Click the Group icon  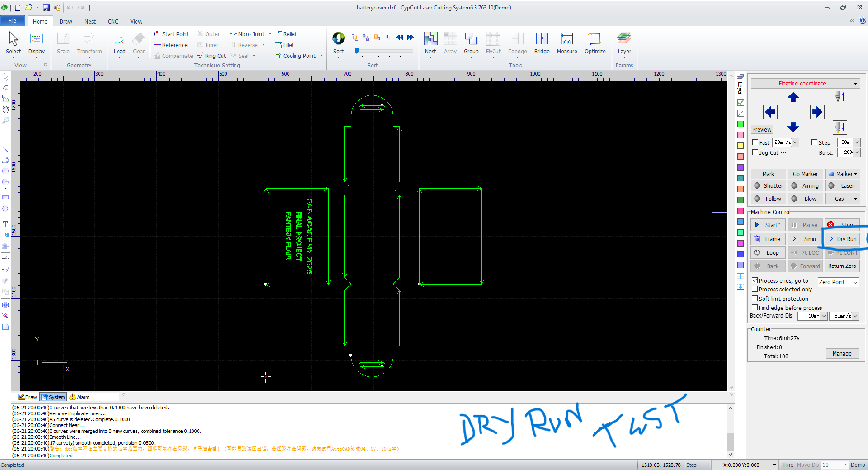pyautogui.click(x=471, y=43)
